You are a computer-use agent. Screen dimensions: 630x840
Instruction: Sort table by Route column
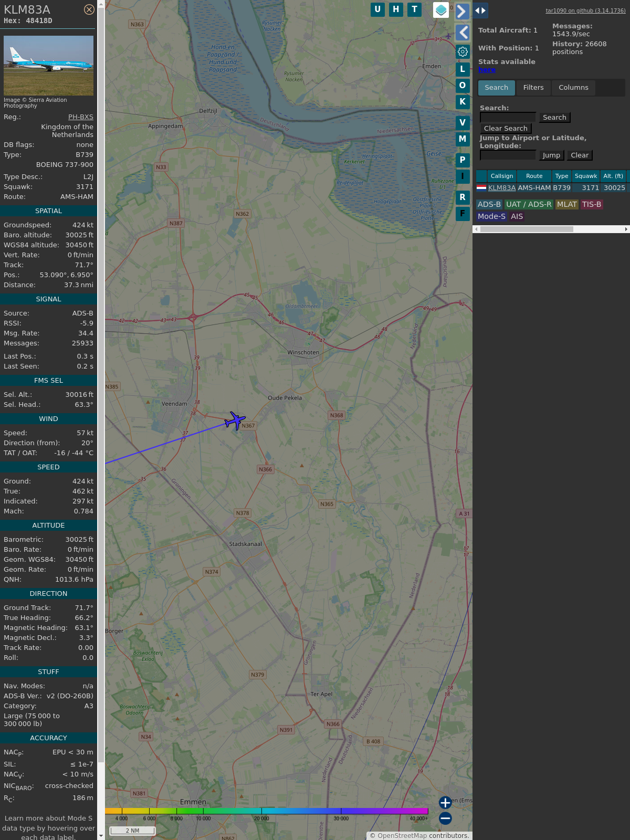tap(534, 176)
